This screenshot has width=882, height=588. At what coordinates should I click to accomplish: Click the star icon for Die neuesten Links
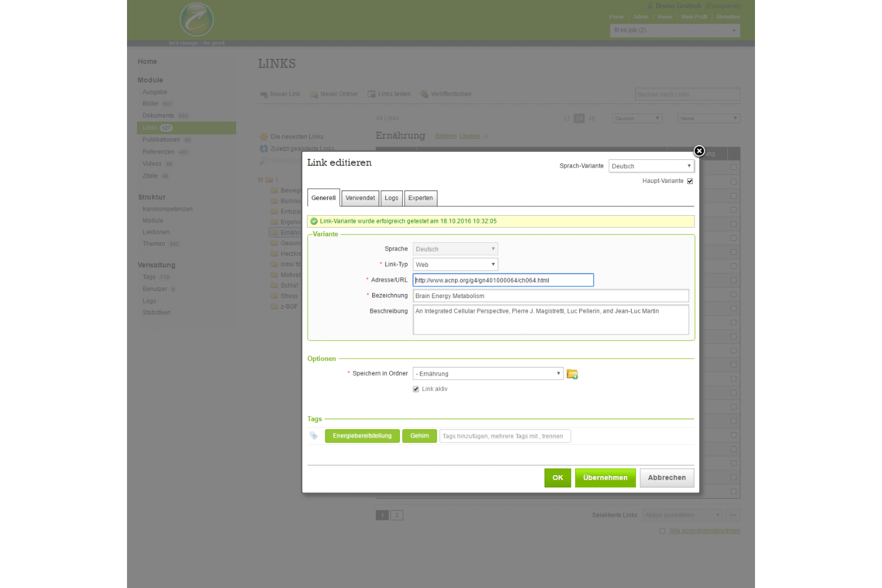[264, 137]
